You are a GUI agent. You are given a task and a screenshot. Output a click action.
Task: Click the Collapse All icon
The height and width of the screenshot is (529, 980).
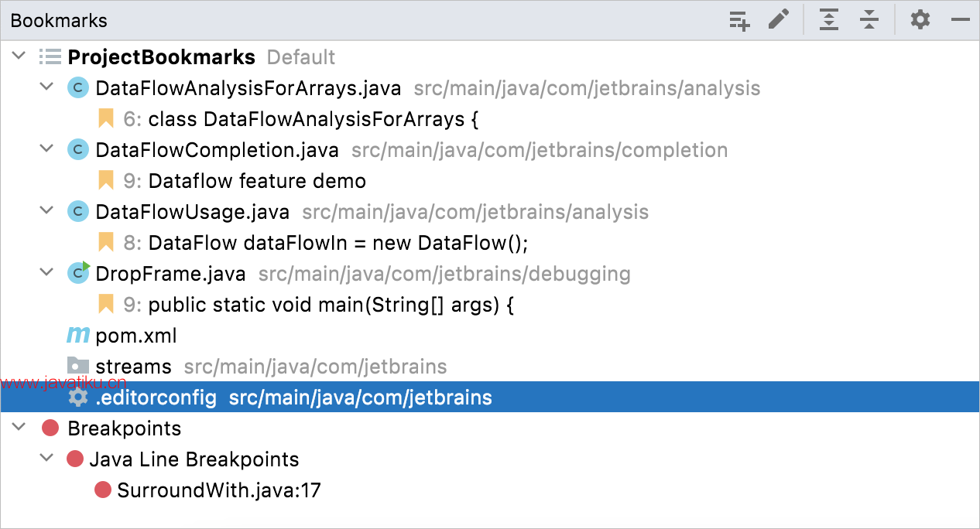tap(869, 20)
